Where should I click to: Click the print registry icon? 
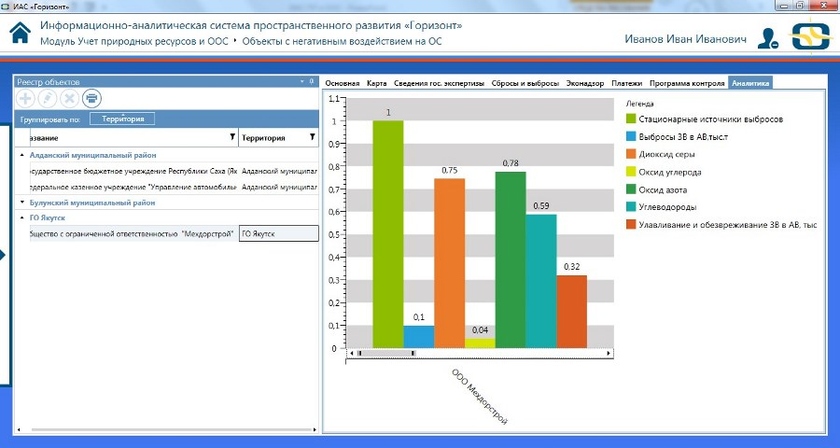(92, 98)
